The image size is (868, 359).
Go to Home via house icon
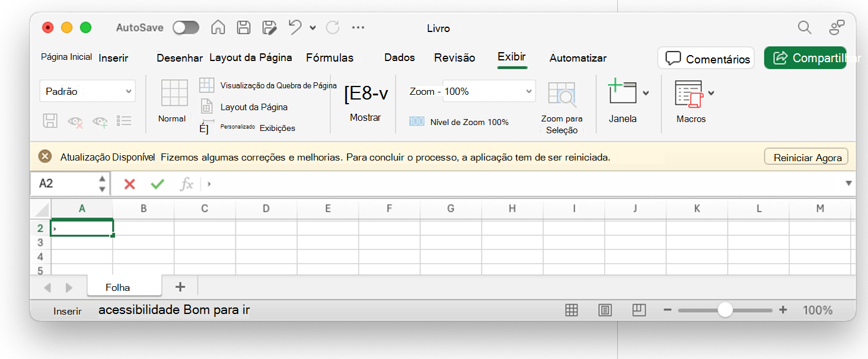(218, 27)
